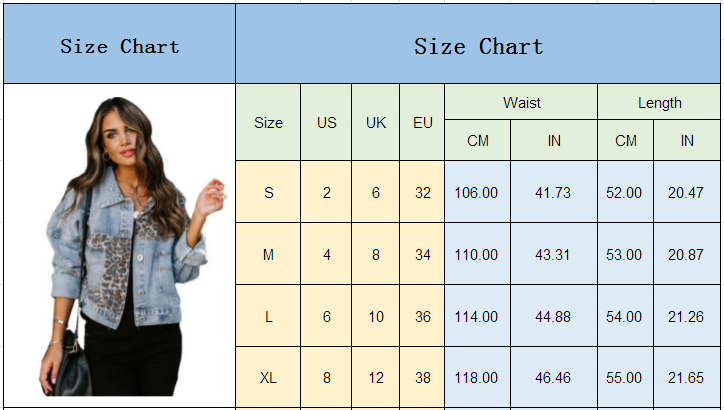This screenshot has height=410, width=724.
Task: Select the size S cell
Action: coord(268,192)
